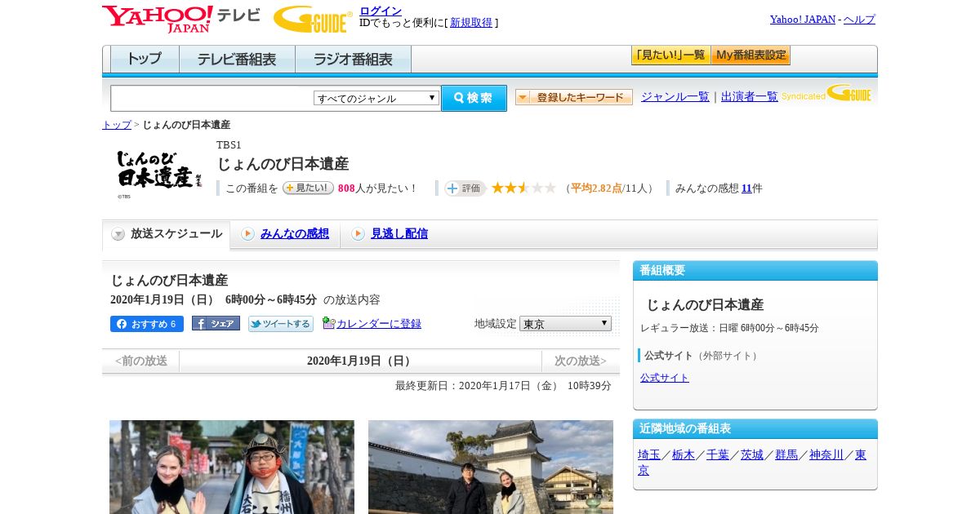Click the shrine photo with samurai costume
The image size is (980, 514).
tap(232, 467)
